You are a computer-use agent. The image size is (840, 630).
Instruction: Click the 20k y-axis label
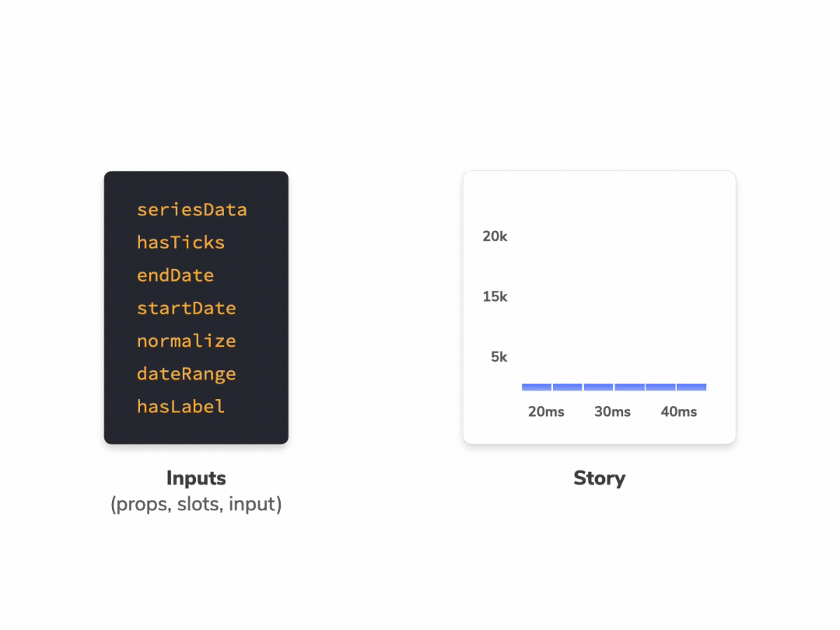tap(495, 236)
